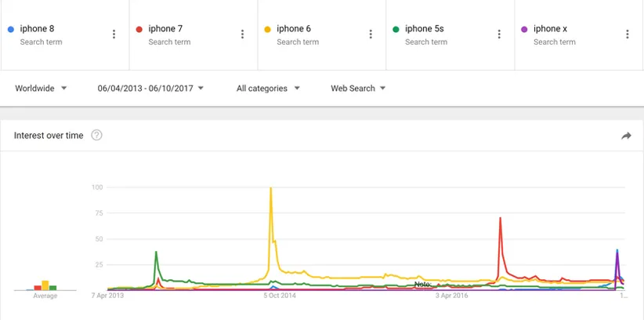Screen dimensions: 644x320
Task: Open the Web Search type dropdown
Action: (358, 89)
